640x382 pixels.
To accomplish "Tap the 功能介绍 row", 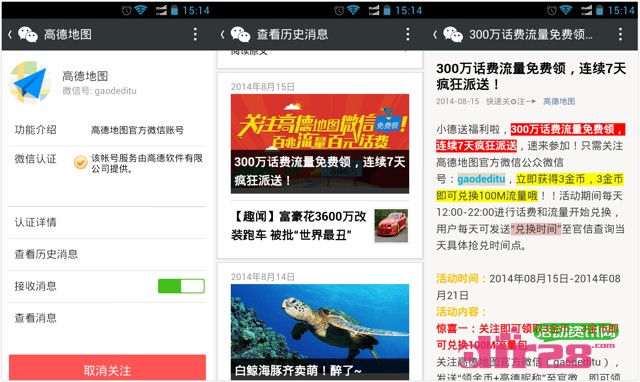I will pos(107,130).
